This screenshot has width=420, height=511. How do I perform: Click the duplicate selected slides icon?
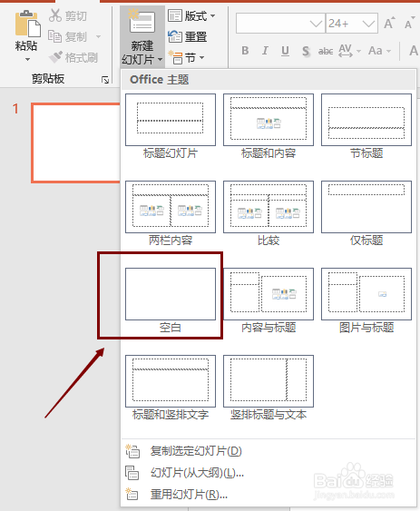coord(132,451)
